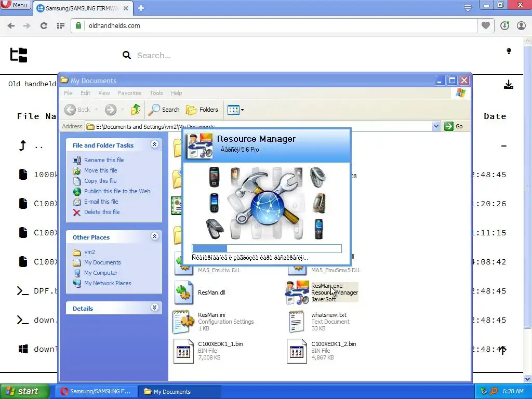Open the Opera Menu button
This screenshot has width=532, height=399.
point(15,5)
